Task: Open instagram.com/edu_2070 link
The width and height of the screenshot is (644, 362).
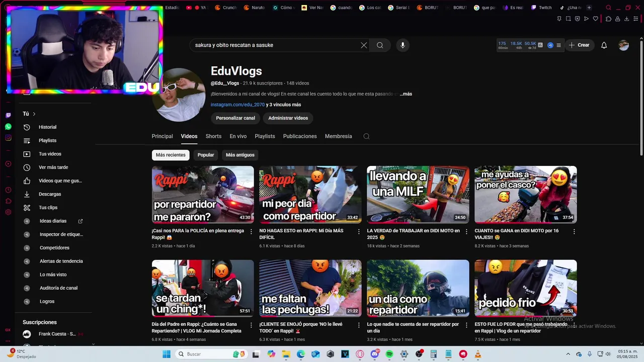Action: click(x=237, y=105)
